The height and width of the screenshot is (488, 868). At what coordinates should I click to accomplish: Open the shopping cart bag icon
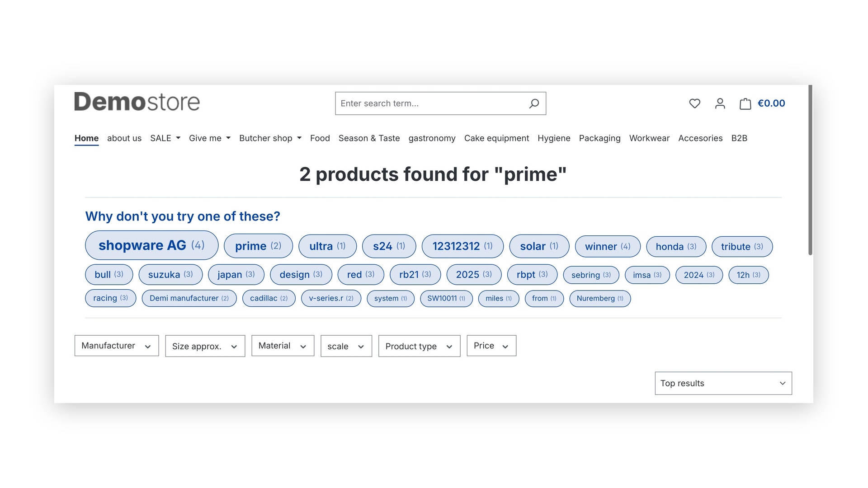click(x=745, y=103)
